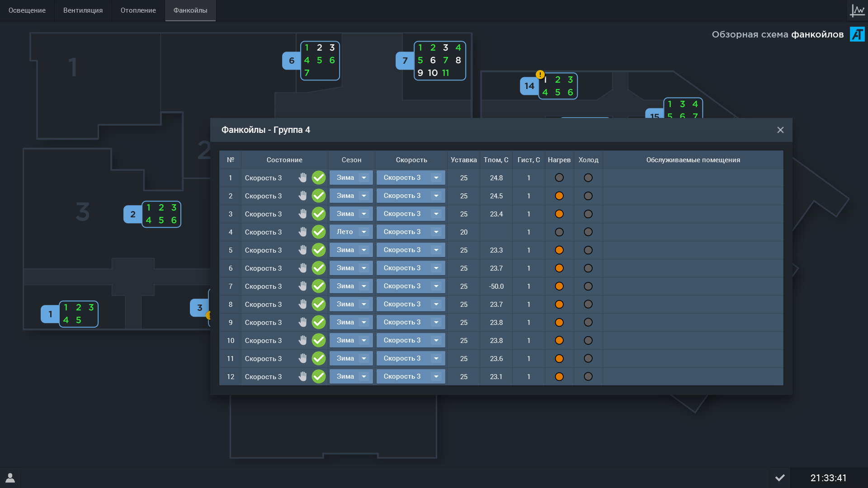The width and height of the screenshot is (868, 488).
Task: Open the Сезон dropdown in row 12
Action: tap(351, 376)
